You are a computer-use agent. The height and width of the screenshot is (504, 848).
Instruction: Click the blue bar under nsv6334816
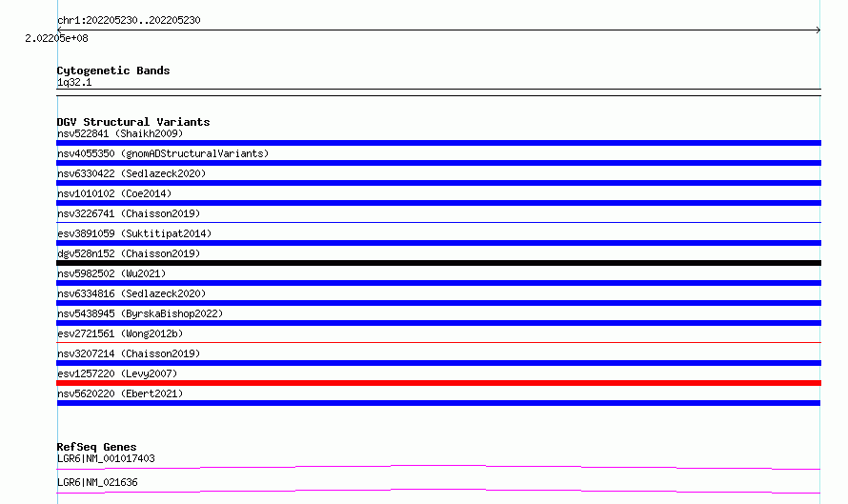(438, 303)
